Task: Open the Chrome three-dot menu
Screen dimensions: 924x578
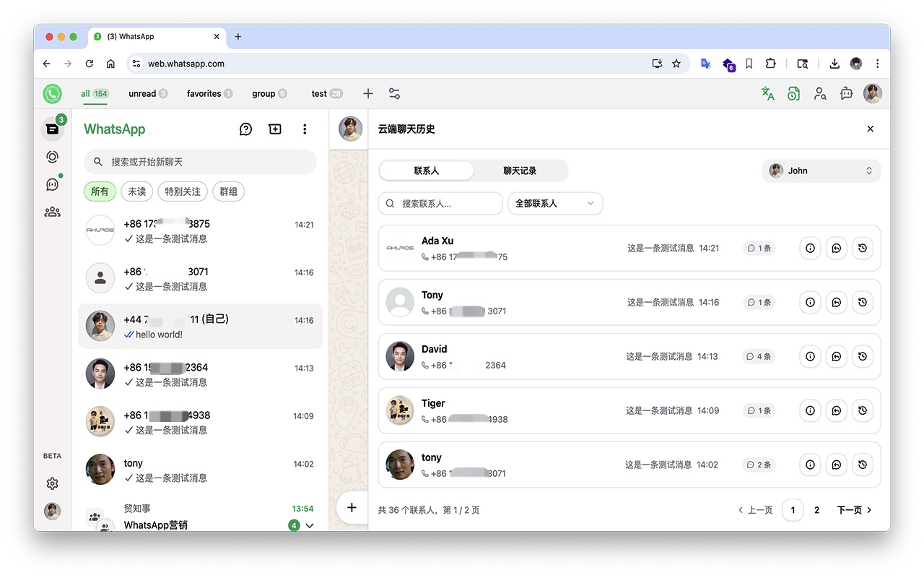Action: click(877, 64)
